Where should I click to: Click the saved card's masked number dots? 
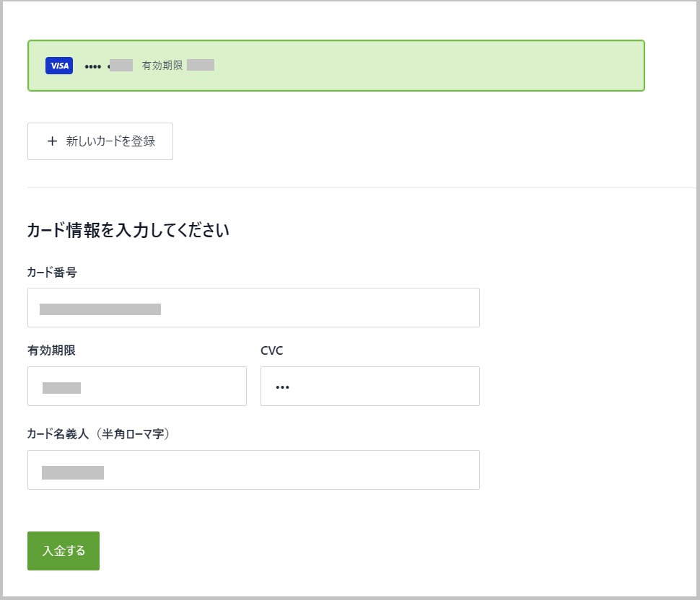tap(93, 66)
